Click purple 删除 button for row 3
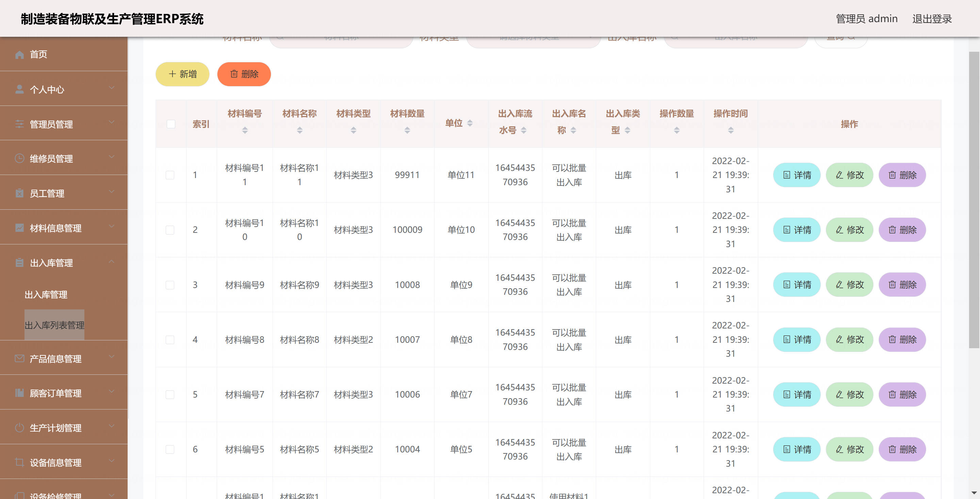Image resolution: width=980 pixels, height=499 pixels. click(x=902, y=285)
